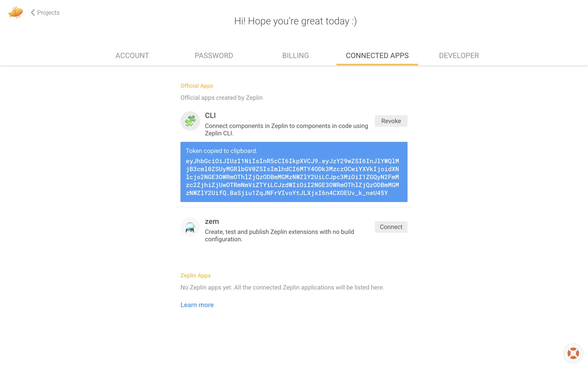The height and width of the screenshot is (368, 588).
Task: Open the Password tab
Action: [214, 56]
